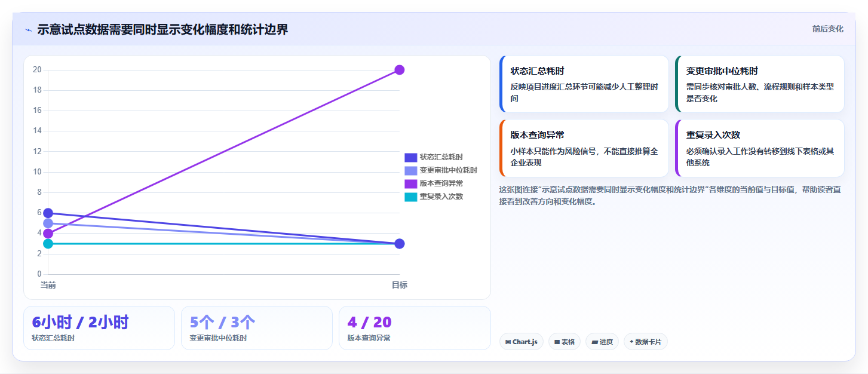The height and width of the screenshot is (374, 868).
Task: Click the 当前 x-axis label
Action: coord(48,286)
